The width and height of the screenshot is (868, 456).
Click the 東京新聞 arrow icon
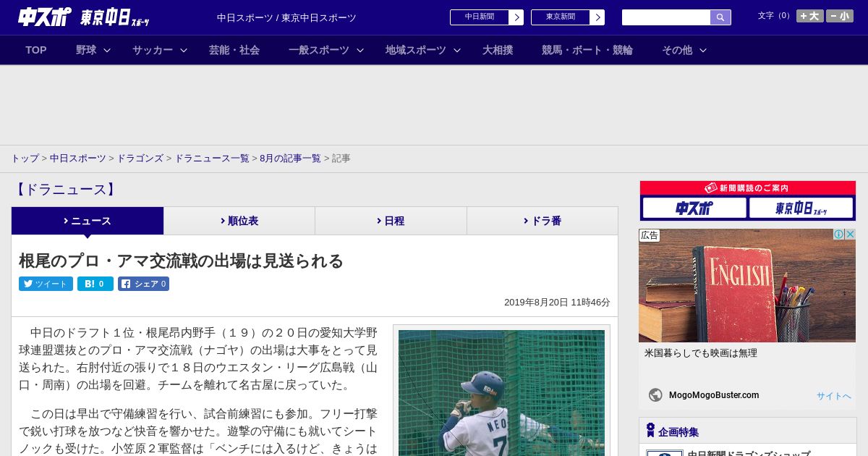[597, 17]
